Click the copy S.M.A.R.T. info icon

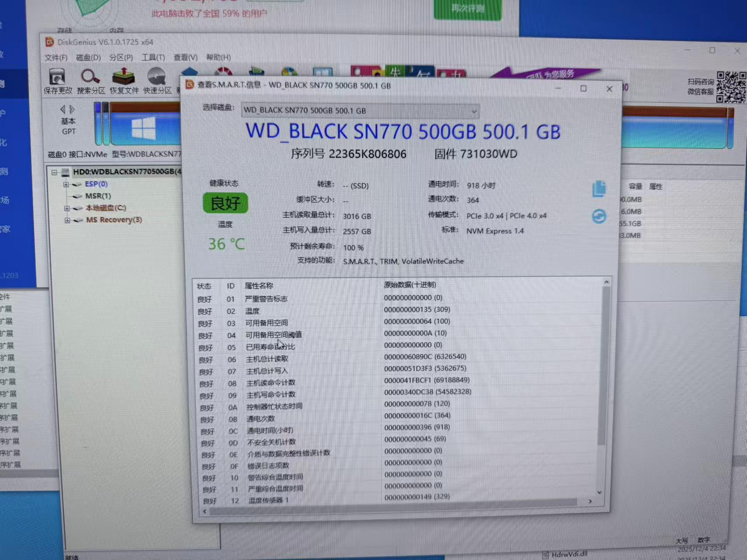599,189
